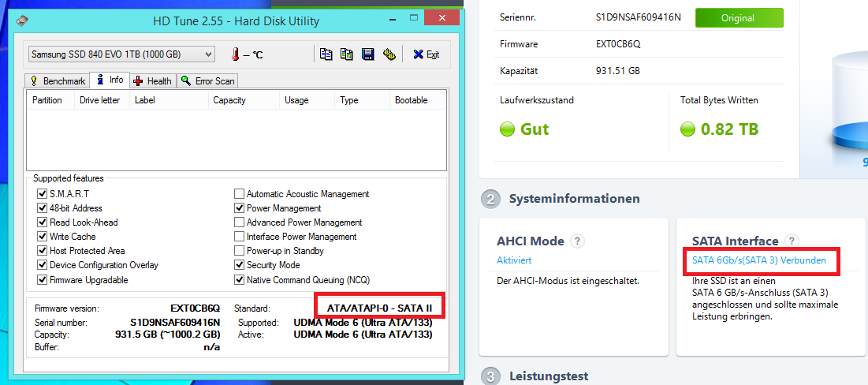Viewport: 868px width, 385px height.
Task: Click the Drive letter column header
Action: [x=102, y=100]
